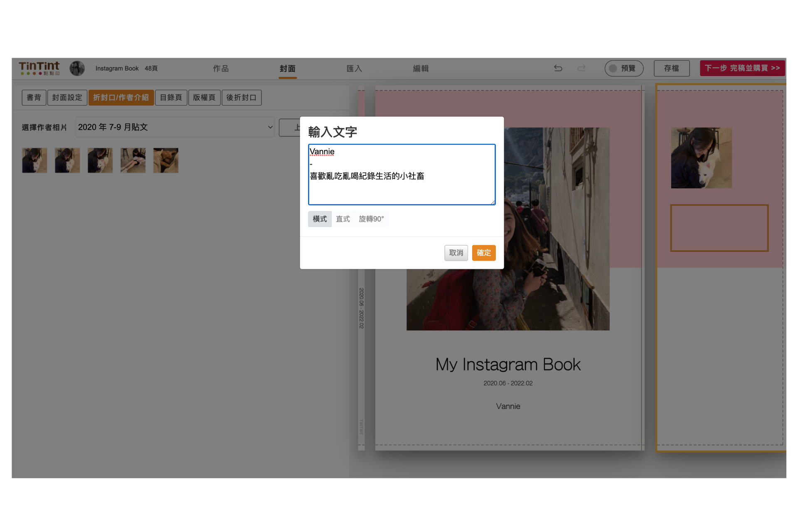Switch to the 匯入 tab
The height and width of the screenshot is (532, 798).
click(x=354, y=69)
